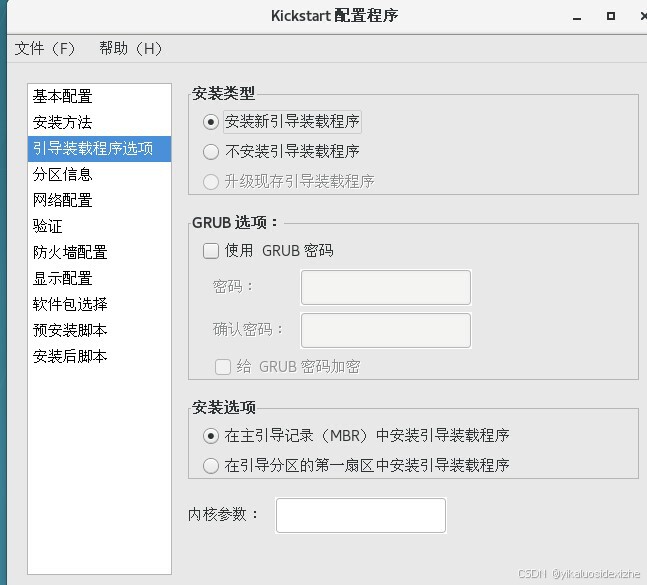Focus the 内核参数 text field
The width and height of the screenshot is (647, 585).
click(x=361, y=515)
